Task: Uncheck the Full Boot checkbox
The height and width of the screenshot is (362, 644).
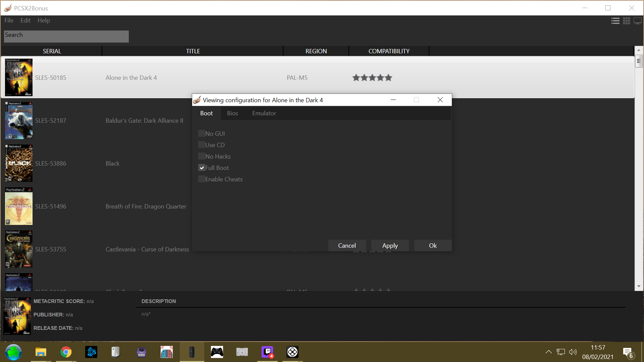Action: click(x=202, y=168)
